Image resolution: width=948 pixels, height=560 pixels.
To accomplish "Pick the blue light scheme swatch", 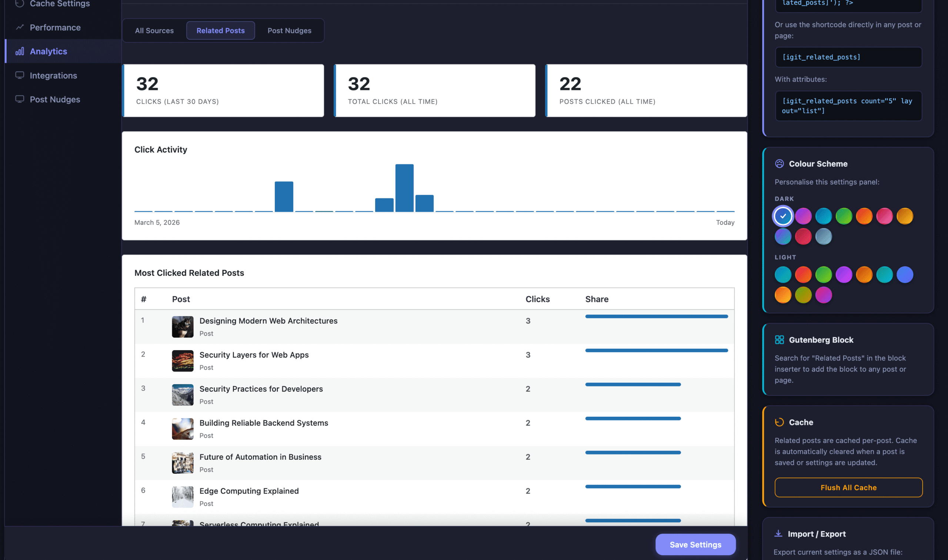I will click(x=905, y=274).
